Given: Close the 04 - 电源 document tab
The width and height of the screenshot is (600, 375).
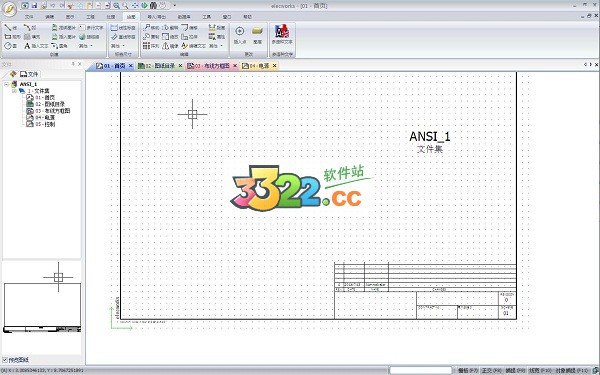Looking at the screenshot, I should click(274, 66).
